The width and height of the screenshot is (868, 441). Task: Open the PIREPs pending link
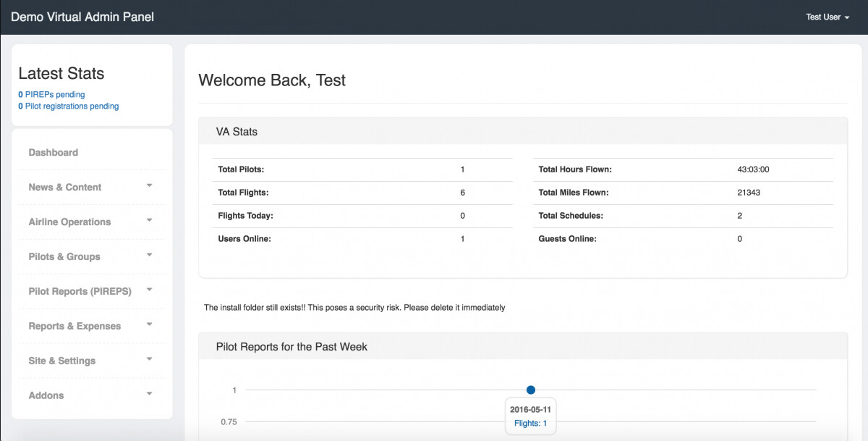[51, 94]
